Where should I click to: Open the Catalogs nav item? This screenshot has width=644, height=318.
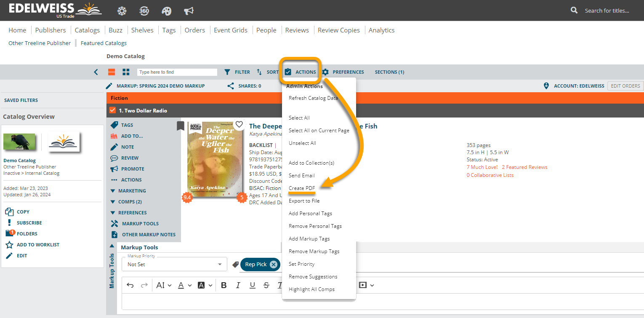87,30
